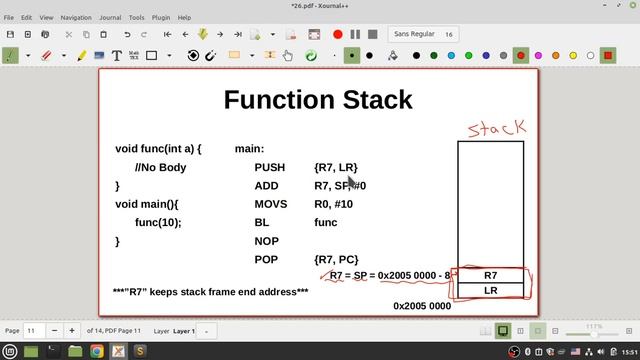Redo the undone action
640x360 pixels.
pos(144,35)
